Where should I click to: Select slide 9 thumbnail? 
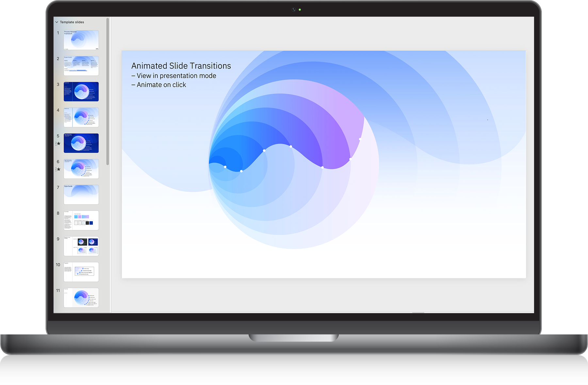click(81, 246)
